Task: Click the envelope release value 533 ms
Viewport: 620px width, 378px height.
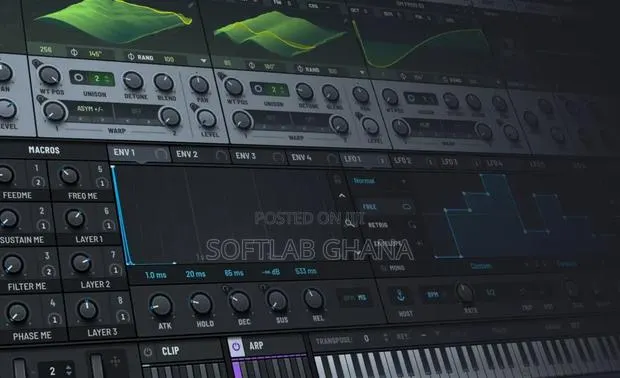Action: pyautogui.click(x=306, y=271)
